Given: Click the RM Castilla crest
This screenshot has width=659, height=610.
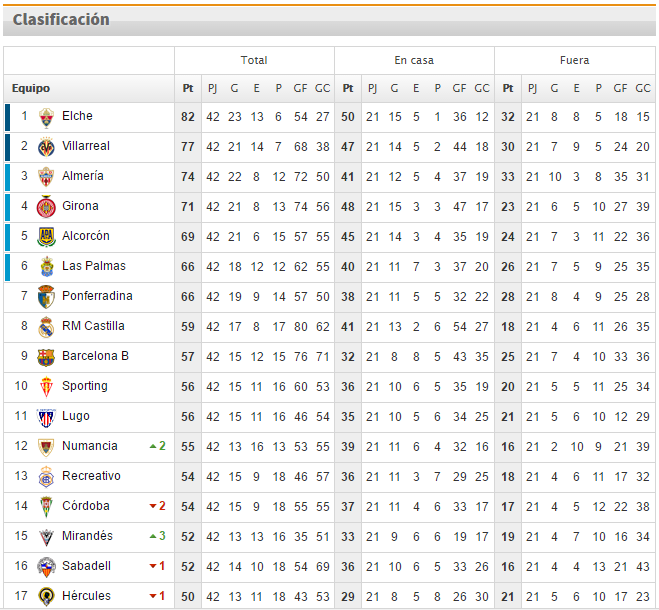Looking at the screenshot, I should point(46,327).
